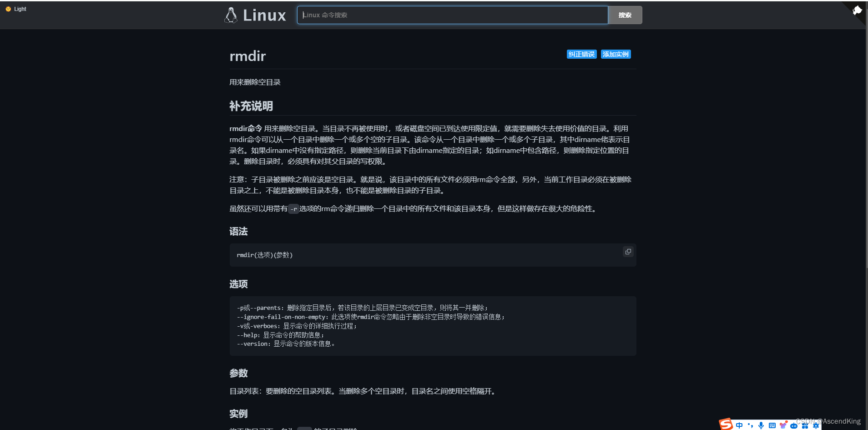868x430 pixels.
Task: Click the --help option line
Action: click(x=280, y=335)
